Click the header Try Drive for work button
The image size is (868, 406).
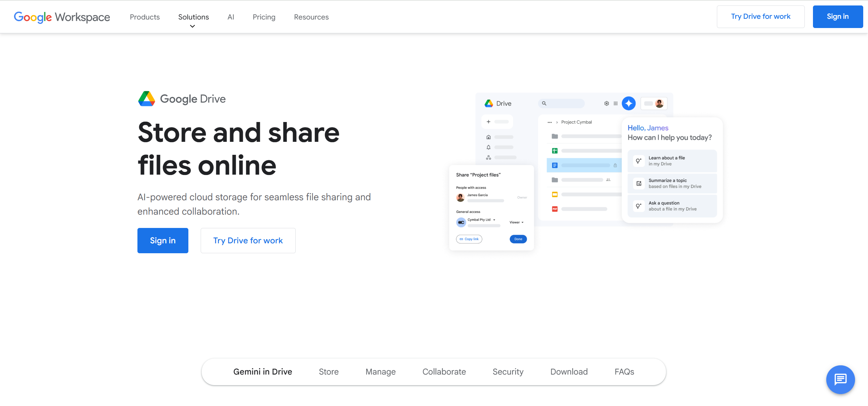point(761,16)
